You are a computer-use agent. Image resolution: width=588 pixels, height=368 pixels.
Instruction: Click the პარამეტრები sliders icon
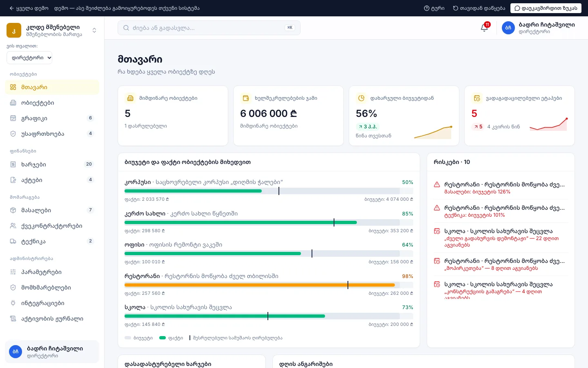point(13,272)
